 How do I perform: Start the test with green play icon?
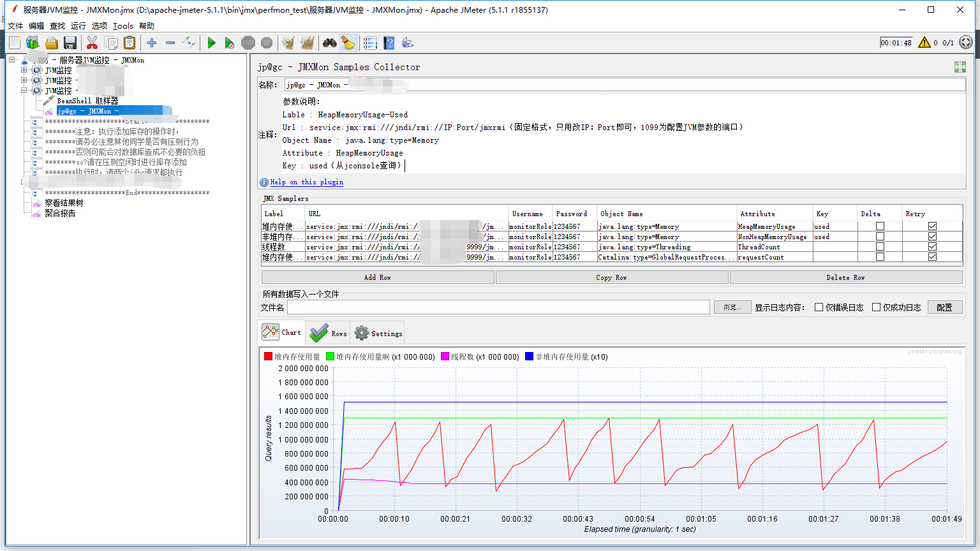point(211,43)
